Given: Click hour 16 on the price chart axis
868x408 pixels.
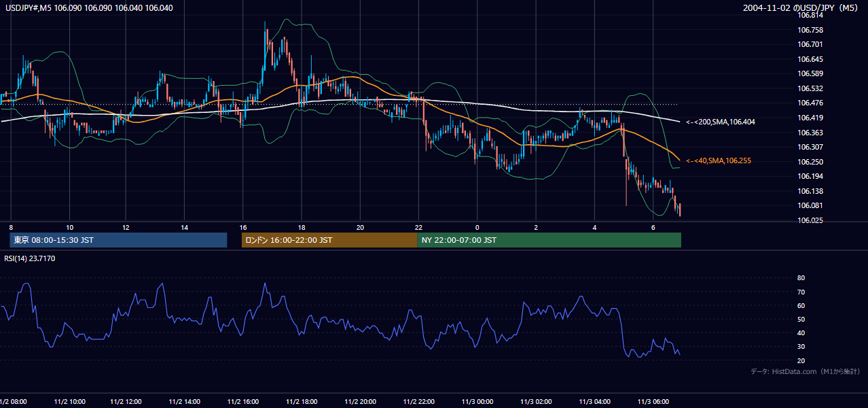Looking at the screenshot, I should (242, 227).
